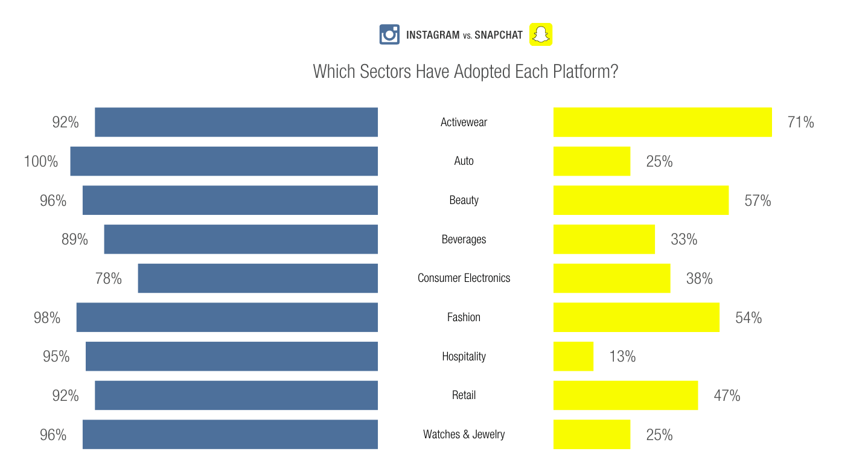Click the blue Hospitality 95% bar

pyautogui.click(x=232, y=356)
